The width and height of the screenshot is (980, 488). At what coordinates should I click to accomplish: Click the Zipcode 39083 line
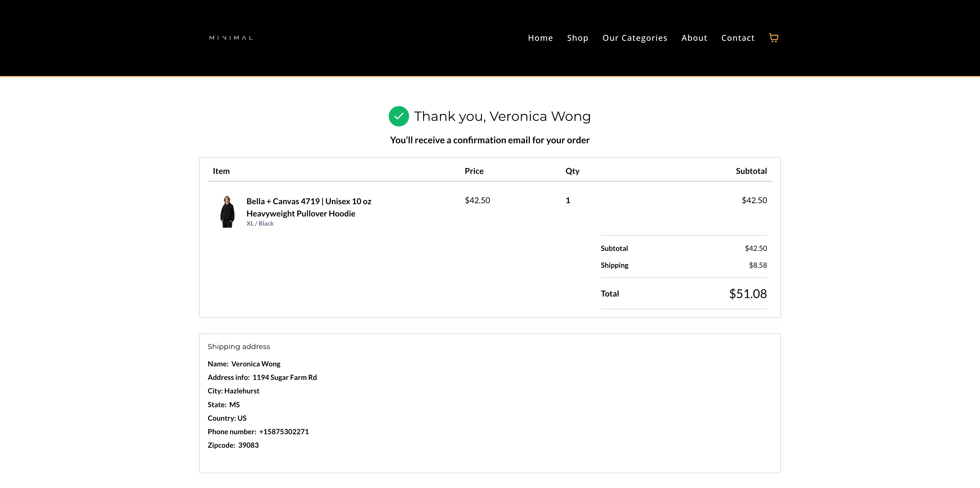tap(233, 445)
